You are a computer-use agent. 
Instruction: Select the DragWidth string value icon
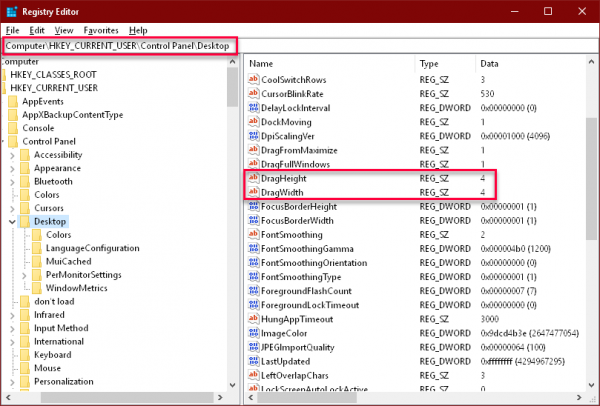coord(253,192)
